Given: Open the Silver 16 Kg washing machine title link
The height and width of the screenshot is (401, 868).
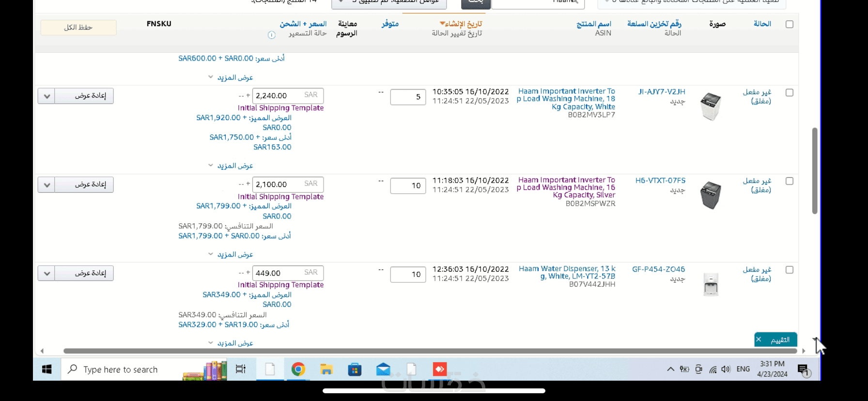Looking at the screenshot, I should [566, 187].
